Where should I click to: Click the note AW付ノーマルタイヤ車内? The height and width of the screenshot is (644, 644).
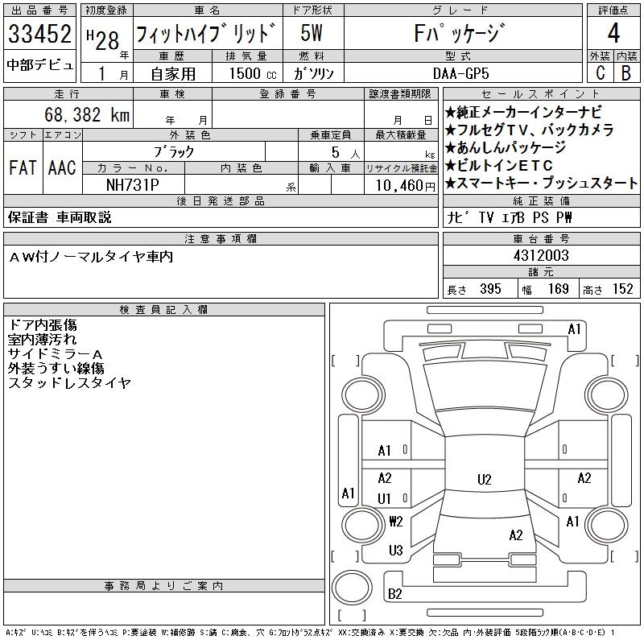[x=91, y=257]
